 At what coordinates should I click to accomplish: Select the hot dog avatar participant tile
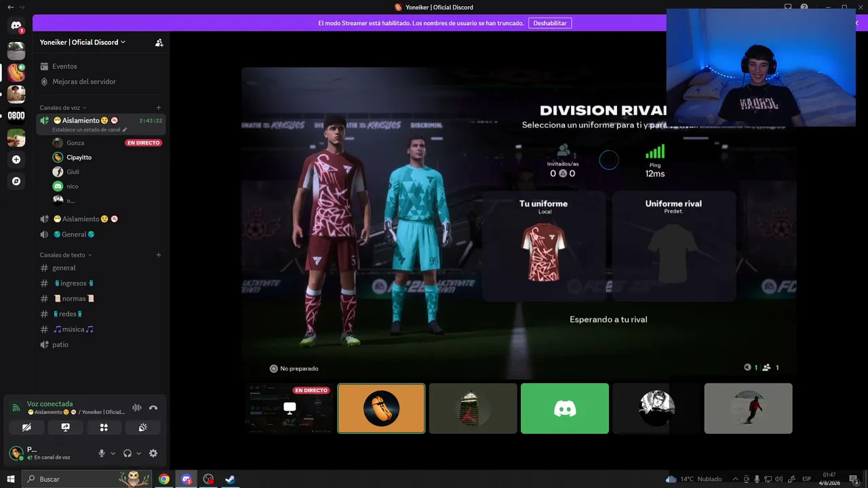381,408
